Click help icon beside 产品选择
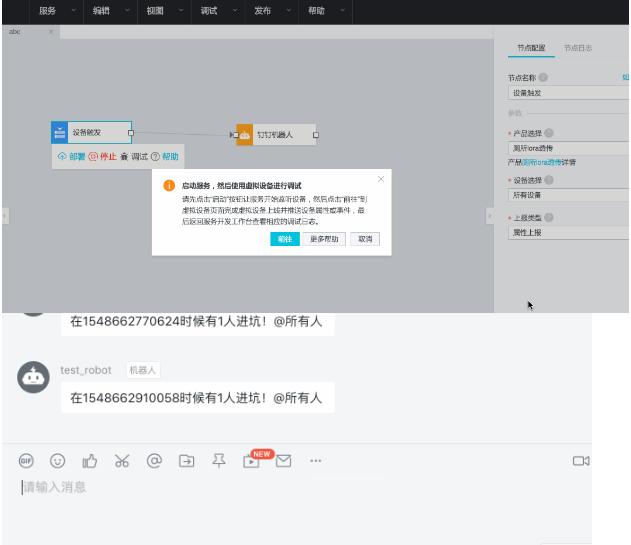 pyautogui.click(x=549, y=133)
